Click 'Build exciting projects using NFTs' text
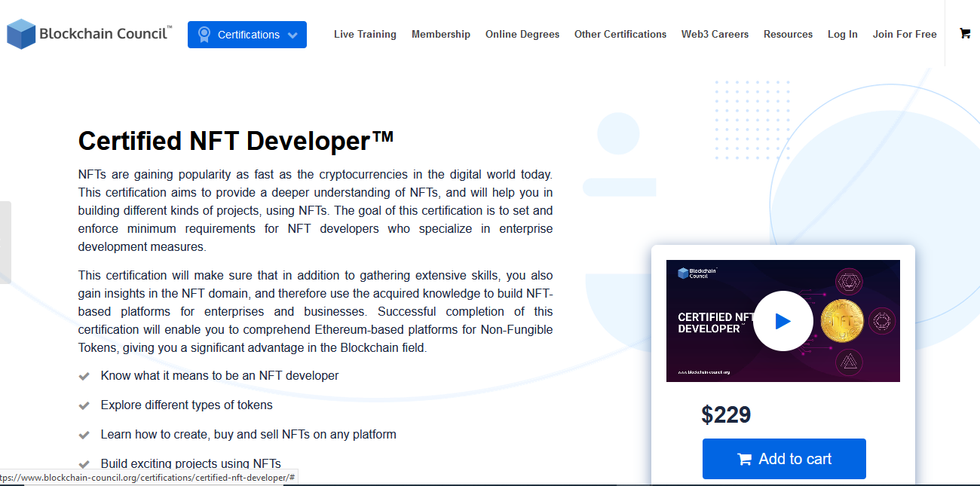 [191, 463]
